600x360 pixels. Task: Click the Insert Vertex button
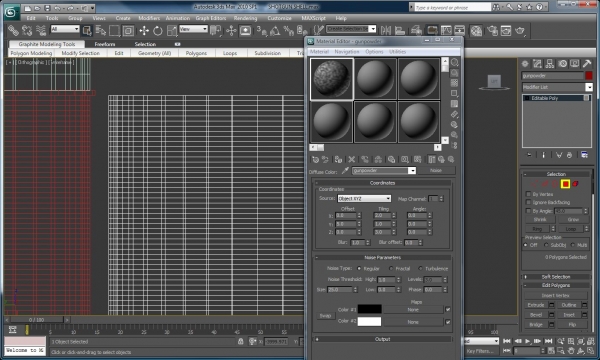point(556,295)
